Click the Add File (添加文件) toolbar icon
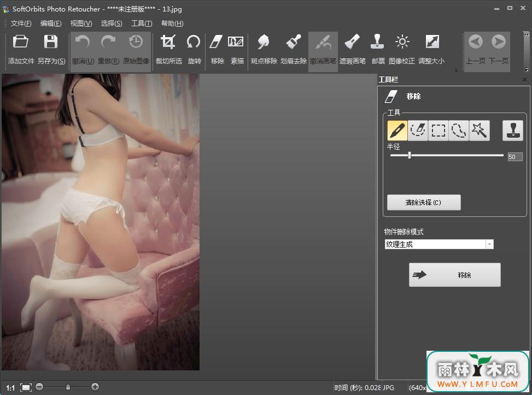532x395 pixels. pyautogui.click(x=21, y=42)
